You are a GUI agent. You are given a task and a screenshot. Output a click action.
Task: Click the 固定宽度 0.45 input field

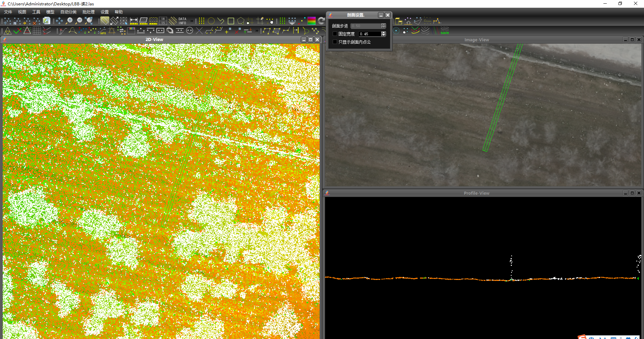click(370, 34)
